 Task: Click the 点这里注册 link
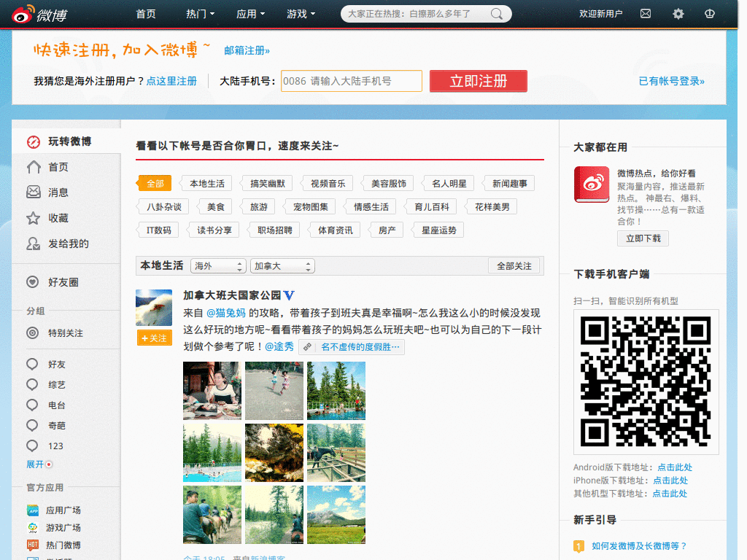(171, 81)
